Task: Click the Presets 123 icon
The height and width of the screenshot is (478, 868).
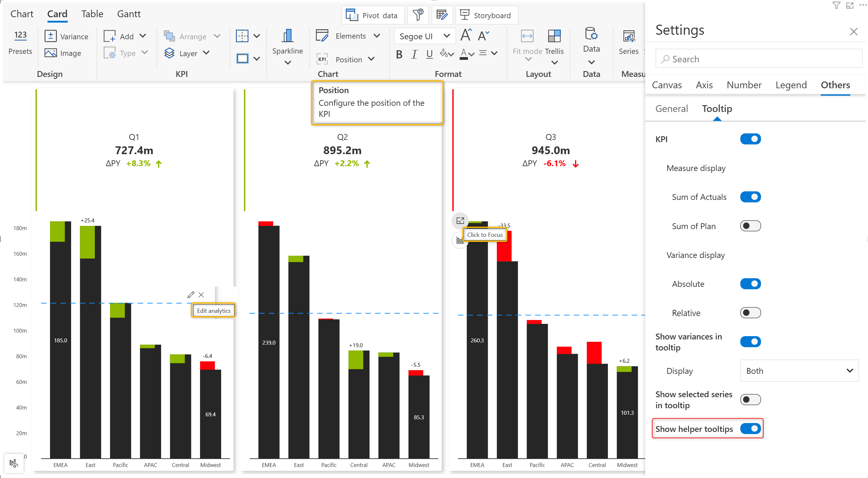Action: pos(20,35)
